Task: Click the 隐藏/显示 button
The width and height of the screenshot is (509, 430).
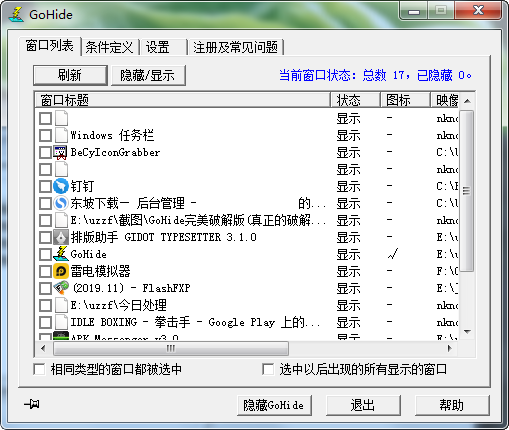Action: coord(148,75)
